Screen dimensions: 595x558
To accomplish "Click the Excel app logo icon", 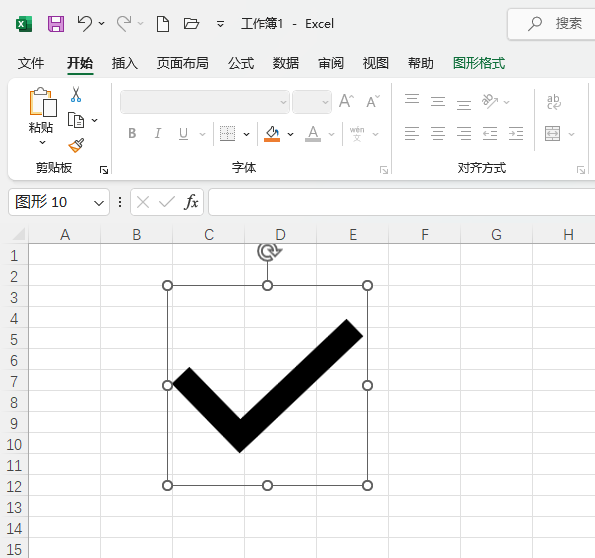I will 24,24.
